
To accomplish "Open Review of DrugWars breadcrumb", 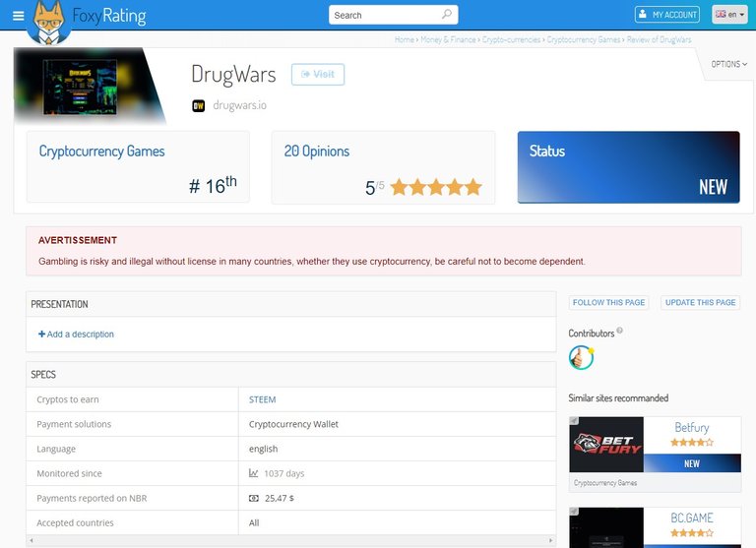I will pos(659,39).
